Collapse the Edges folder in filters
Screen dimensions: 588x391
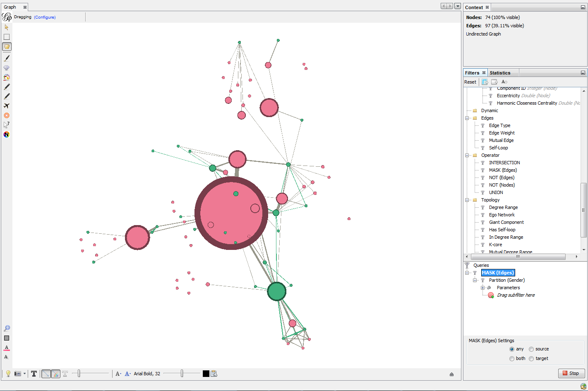[467, 118]
